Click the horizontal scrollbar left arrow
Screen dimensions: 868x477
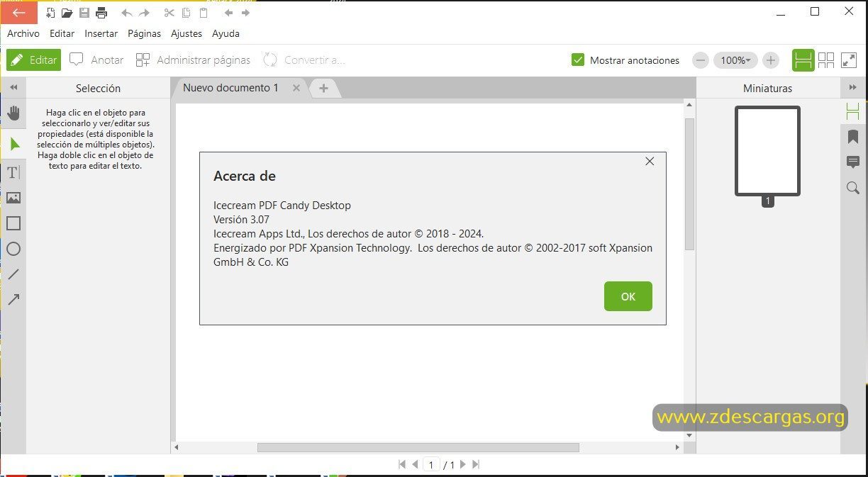tap(177, 448)
